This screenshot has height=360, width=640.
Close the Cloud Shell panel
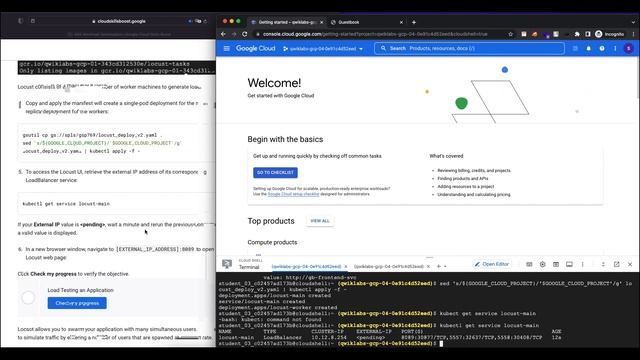(630, 264)
